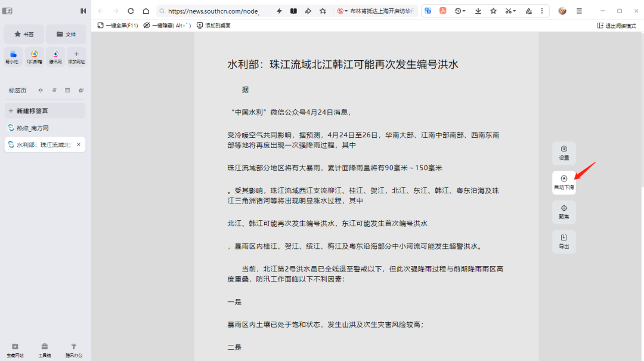
Task: Click the paragraph starting “中国水利”微信公众号
Action: 290,112
